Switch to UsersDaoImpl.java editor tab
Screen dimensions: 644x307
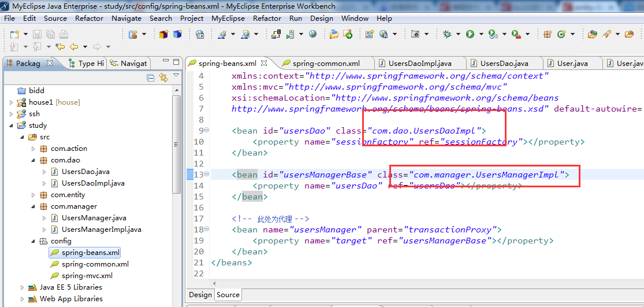[x=420, y=63]
